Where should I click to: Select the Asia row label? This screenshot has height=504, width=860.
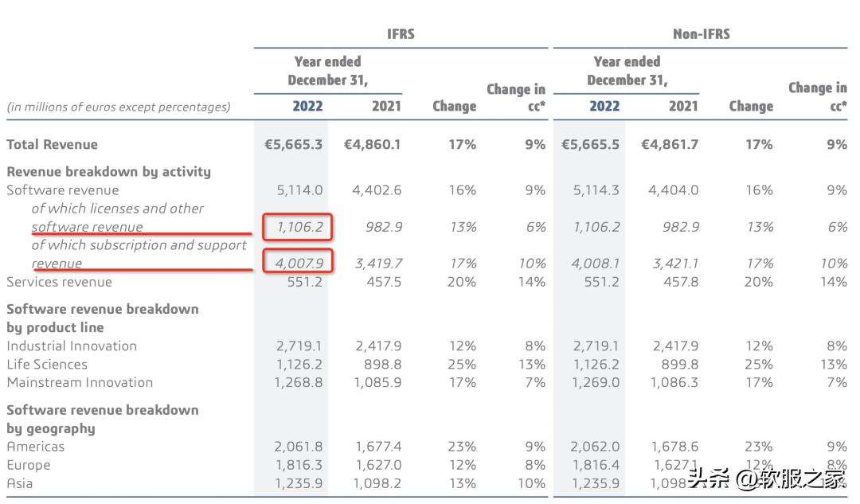coord(20,483)
